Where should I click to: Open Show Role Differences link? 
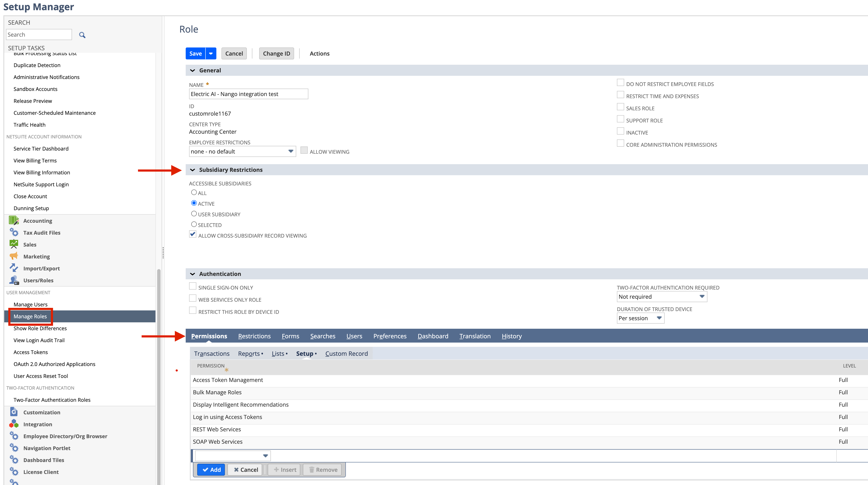tap(40, 328)
